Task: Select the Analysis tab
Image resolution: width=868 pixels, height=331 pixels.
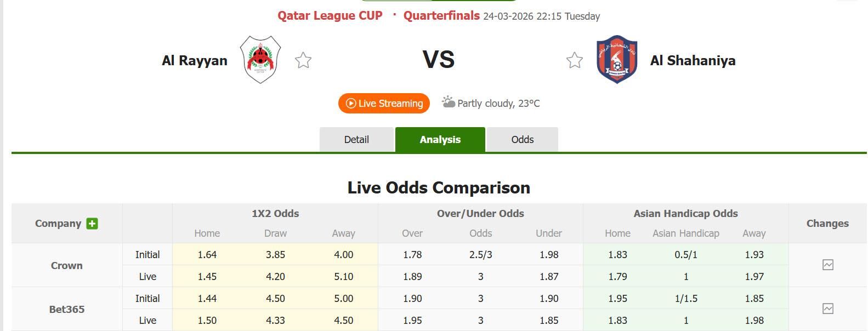Action: coord(440,140)
